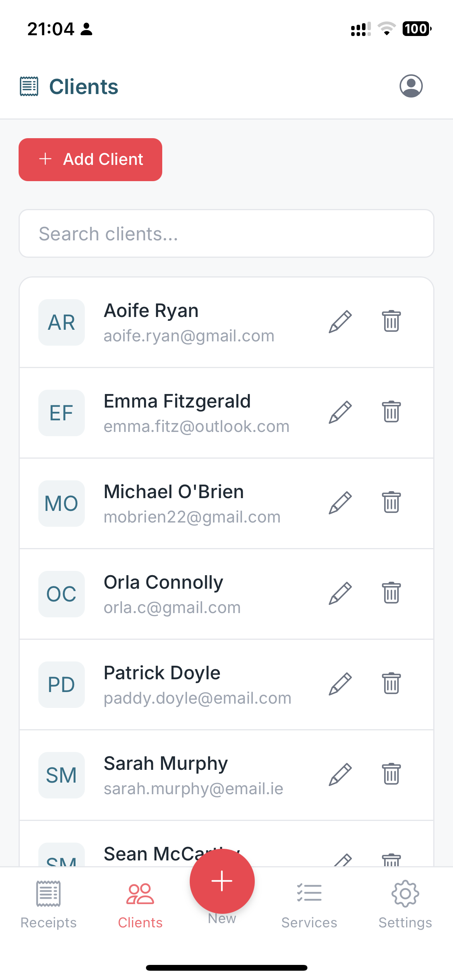This screenshot has height=980, width=453.
Task: Tap the pencil icon for Michael O'Brien
Action: point(340,503)
